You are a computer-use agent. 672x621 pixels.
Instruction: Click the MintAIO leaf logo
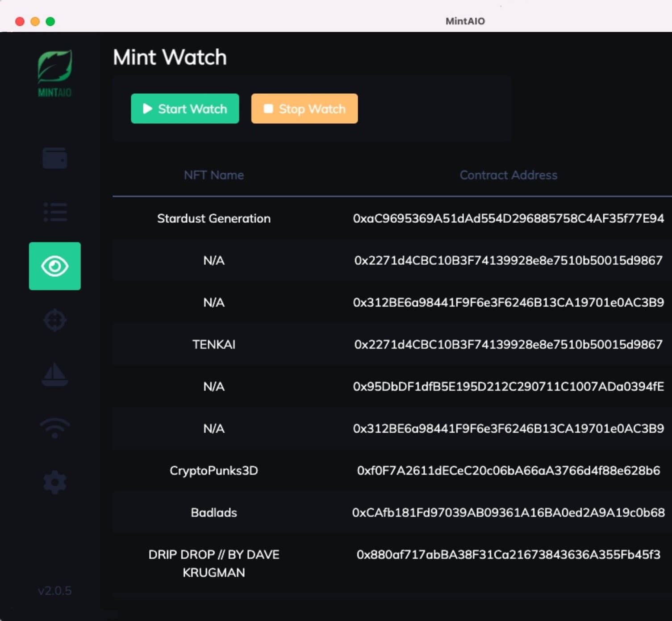(x=55, y=72)
